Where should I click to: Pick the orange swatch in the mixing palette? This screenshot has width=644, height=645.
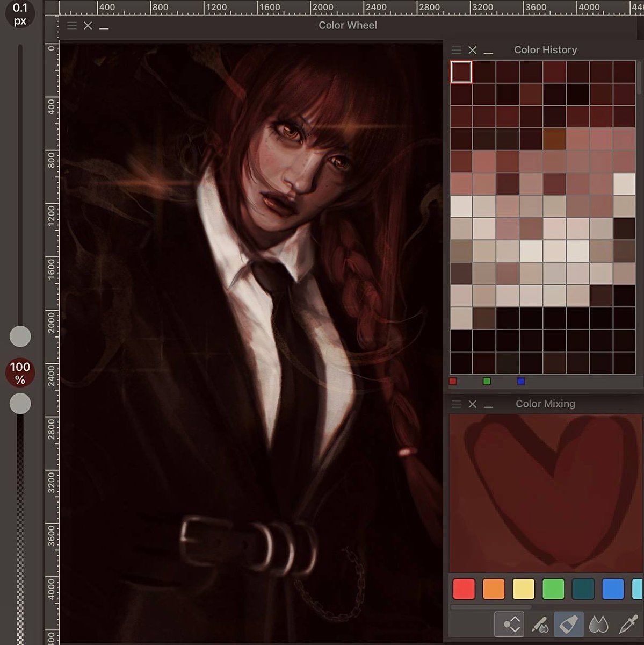click(x=494, y=589)
